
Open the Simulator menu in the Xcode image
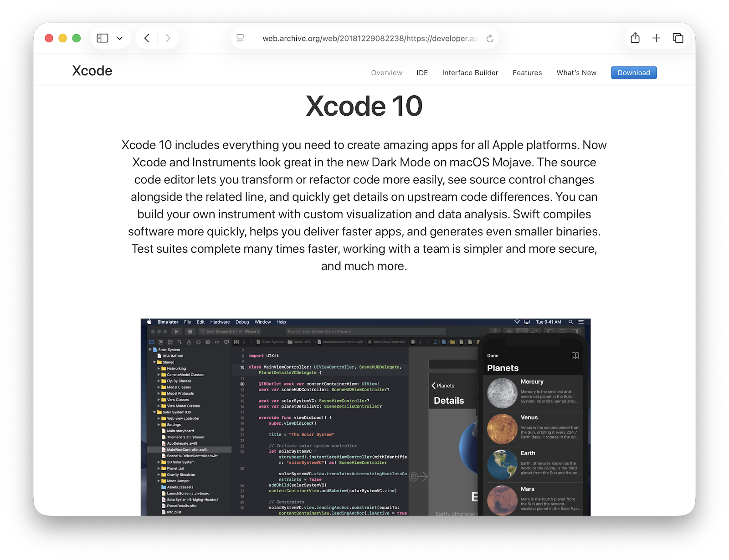pyautogui.click(x=168, y=322)
